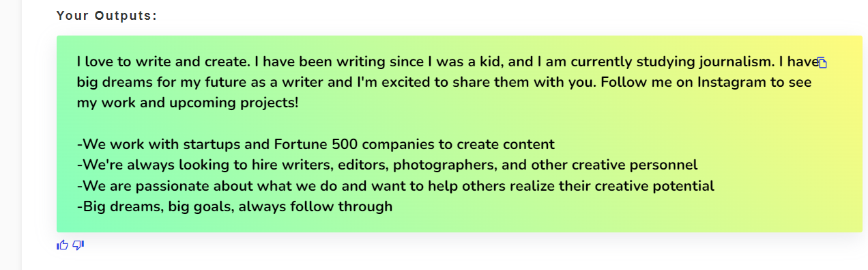This screenshot has height=270, width=868.
Task: Click the line starting "I love to write"
Action: point(447,62)
